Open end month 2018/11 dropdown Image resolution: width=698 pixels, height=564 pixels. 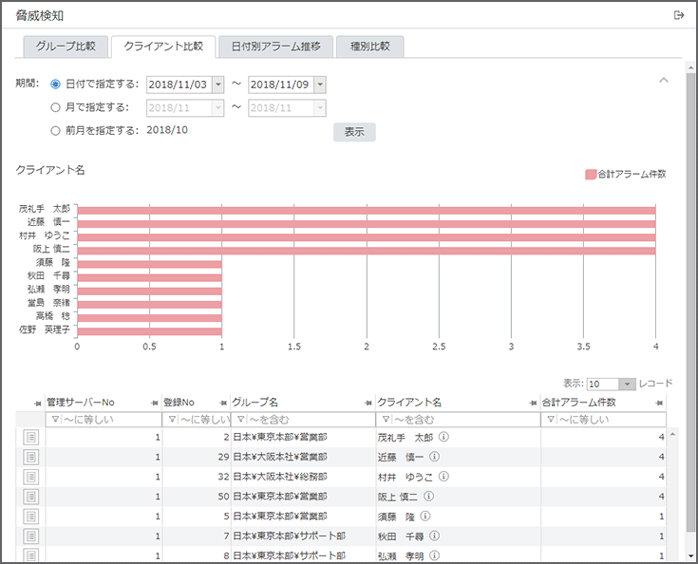click(320, 108)
